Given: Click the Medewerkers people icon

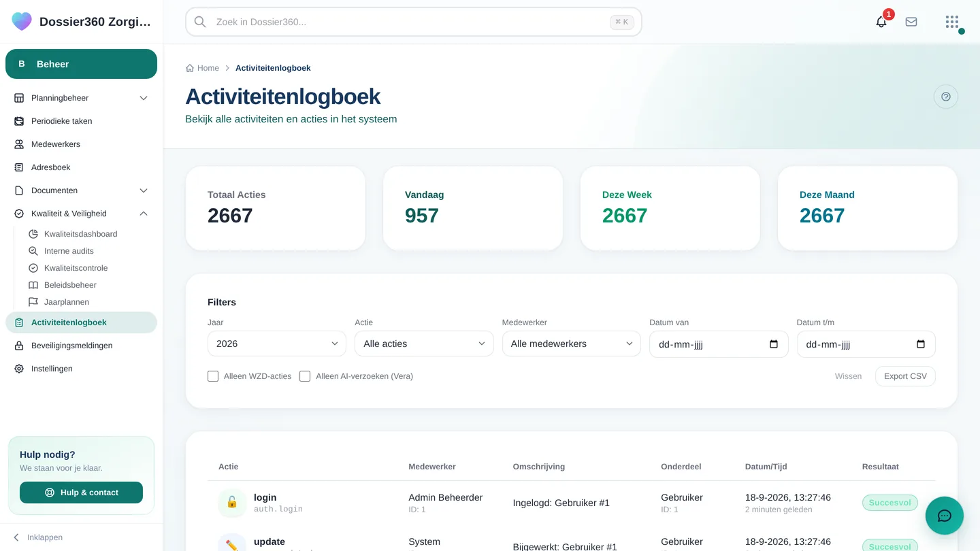Looking at the screenshot, I should (19, 144).
